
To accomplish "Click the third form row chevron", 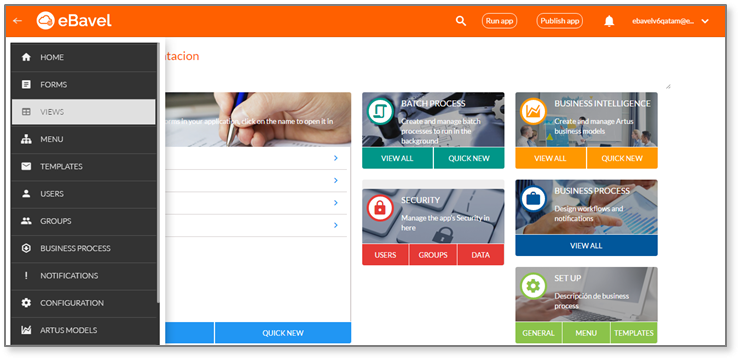I will 336,202.
